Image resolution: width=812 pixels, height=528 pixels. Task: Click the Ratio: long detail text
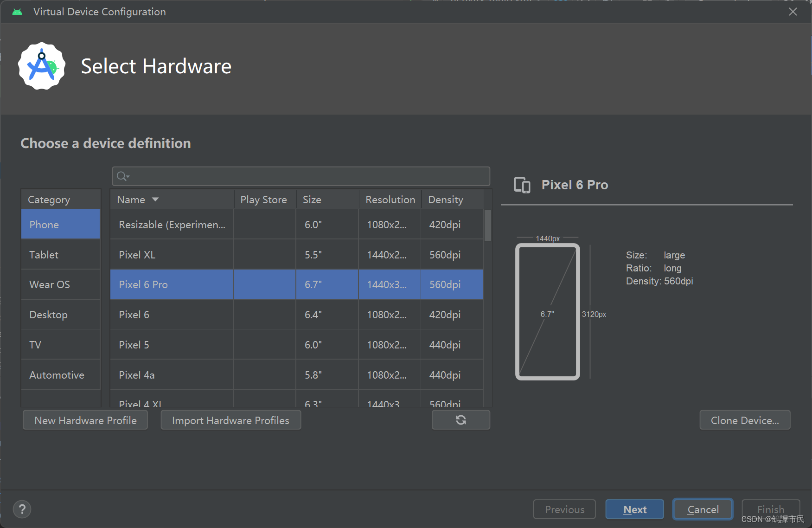pos(654,268)
